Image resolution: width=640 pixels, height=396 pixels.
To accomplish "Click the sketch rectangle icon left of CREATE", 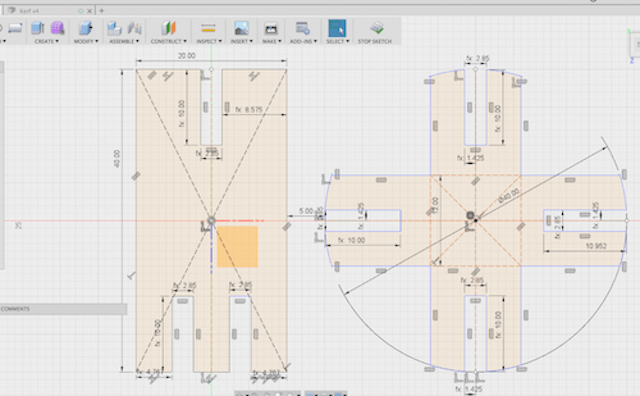I will point(15,28).
